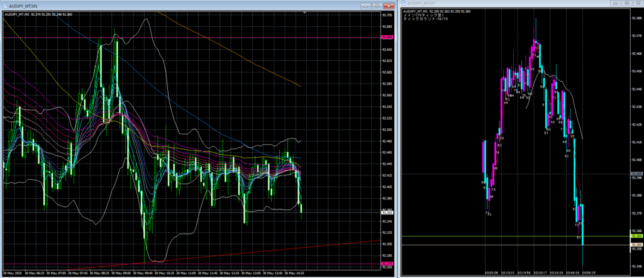This screenshot has width=644, height=278.
Task: Click the 20:56:35 time label on M1 chart
Action: click(589, 272)
